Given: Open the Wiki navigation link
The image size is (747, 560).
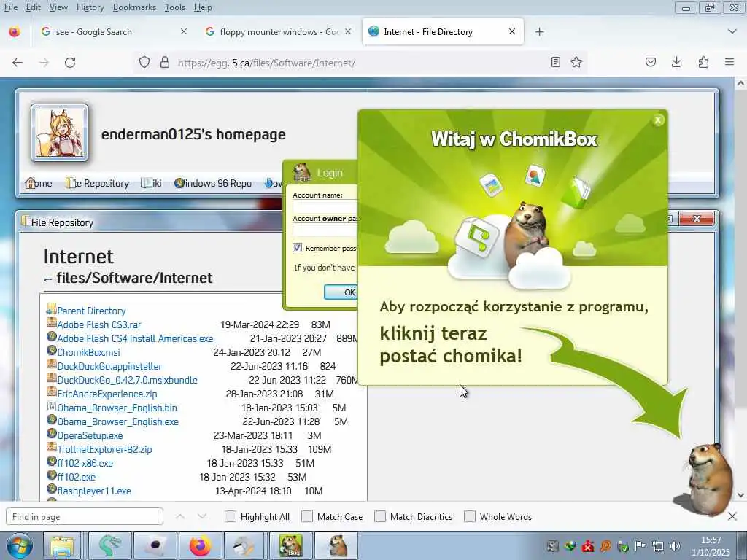Looking at the screenshot, I should pyautogui.click(x=152, y=183).
